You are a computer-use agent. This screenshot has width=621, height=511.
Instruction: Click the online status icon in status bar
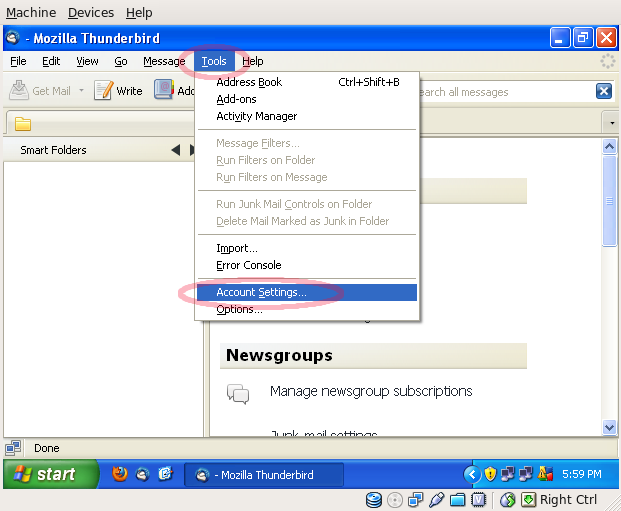pyautogui.click(x=13, y=448)
